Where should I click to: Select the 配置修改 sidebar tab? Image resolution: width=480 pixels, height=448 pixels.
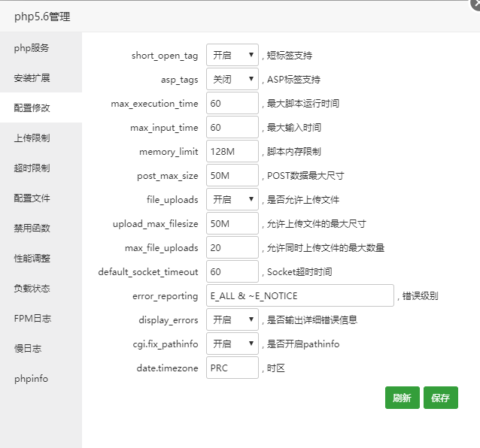(41, 107)
